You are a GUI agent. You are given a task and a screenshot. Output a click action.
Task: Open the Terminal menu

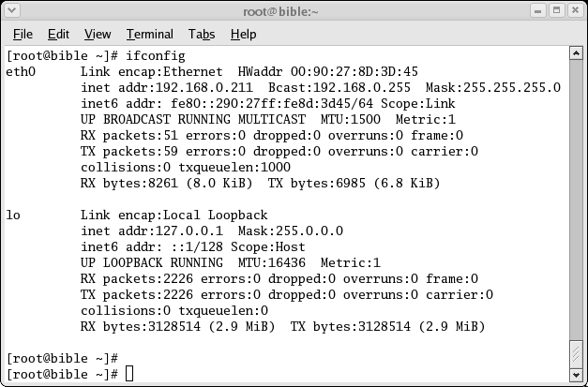(x=150, y=34)
